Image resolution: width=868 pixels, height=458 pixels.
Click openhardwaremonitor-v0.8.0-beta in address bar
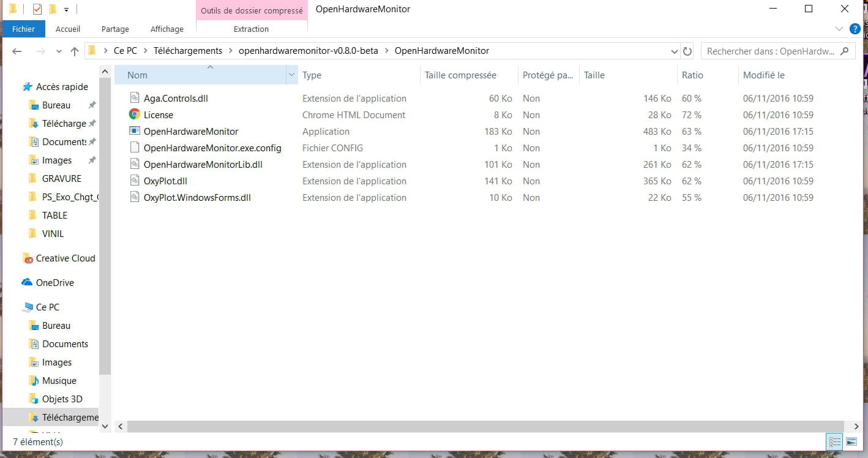click(x=309, y=51)
